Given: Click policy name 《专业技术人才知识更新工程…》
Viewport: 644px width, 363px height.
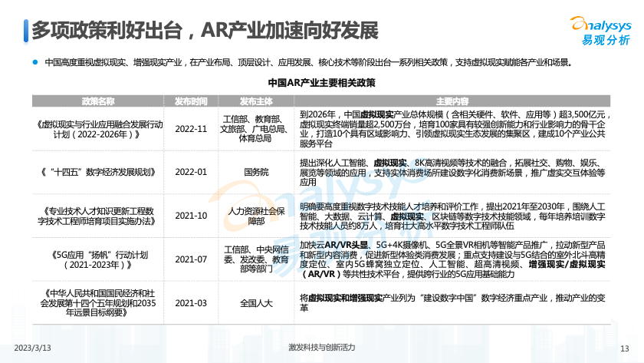Looking at the screenshot, I should (x=98, y=216).
